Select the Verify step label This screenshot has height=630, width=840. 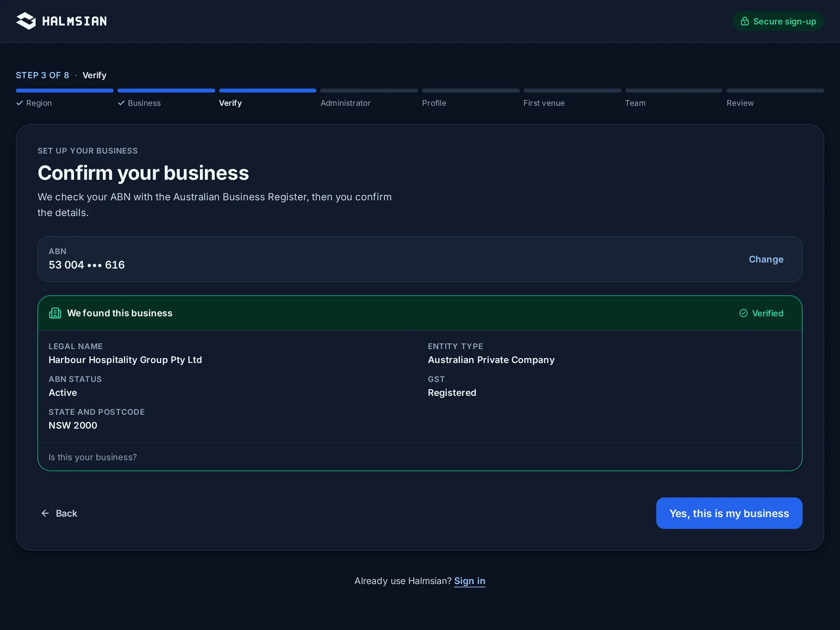click(230, 103)
